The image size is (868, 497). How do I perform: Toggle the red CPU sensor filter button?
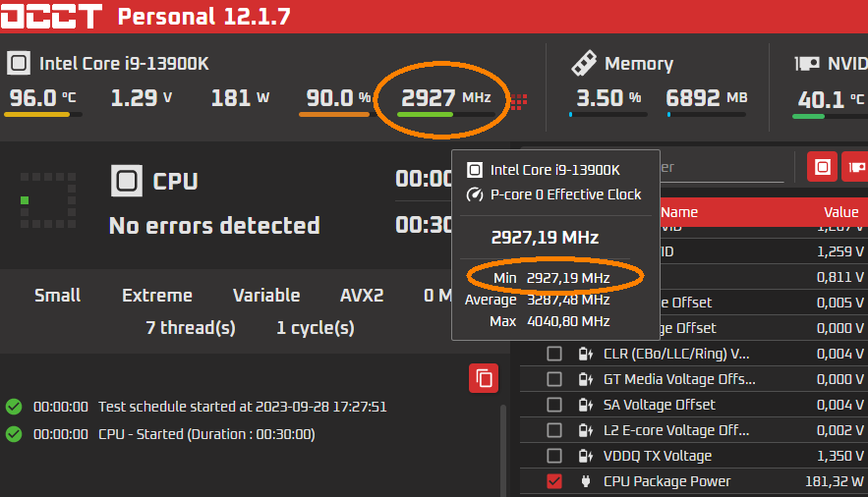tap(823, 167)
